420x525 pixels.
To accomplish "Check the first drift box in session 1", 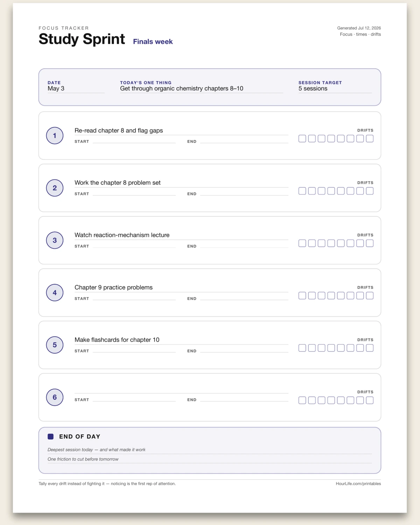I will pyautogui.click(x=302, y=139).
